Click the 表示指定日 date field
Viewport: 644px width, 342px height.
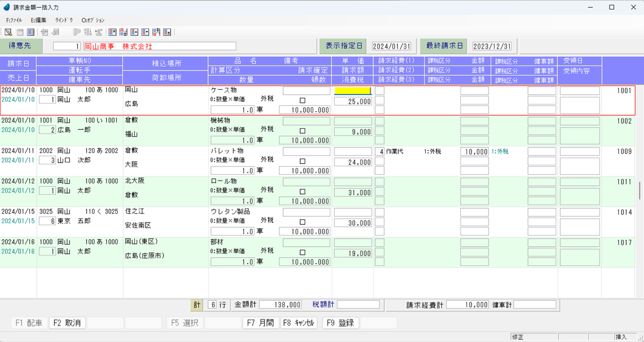[x=391, y=46]
